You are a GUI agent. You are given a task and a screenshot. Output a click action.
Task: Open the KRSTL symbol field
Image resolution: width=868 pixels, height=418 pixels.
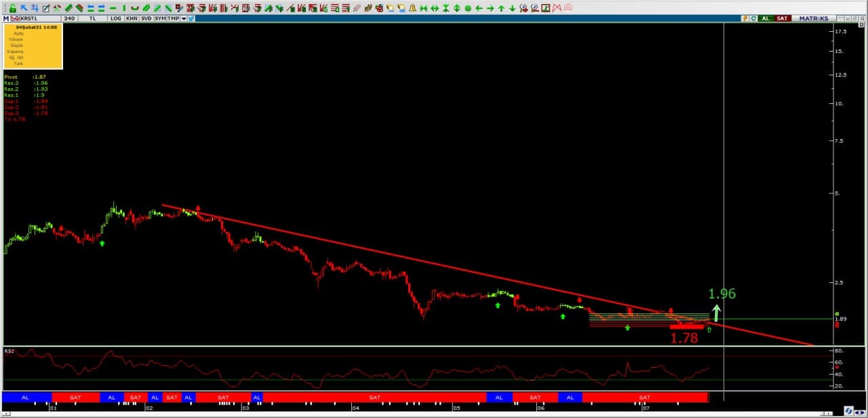41,18
